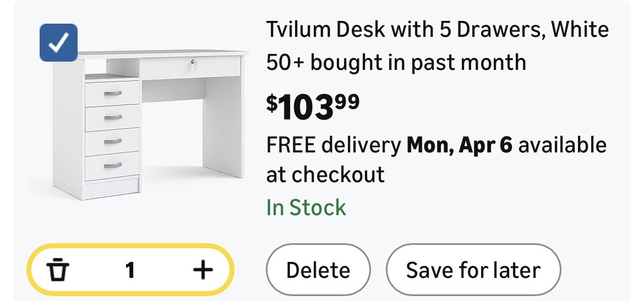Click the trash icon in quantity stepper

coord(58,270)
